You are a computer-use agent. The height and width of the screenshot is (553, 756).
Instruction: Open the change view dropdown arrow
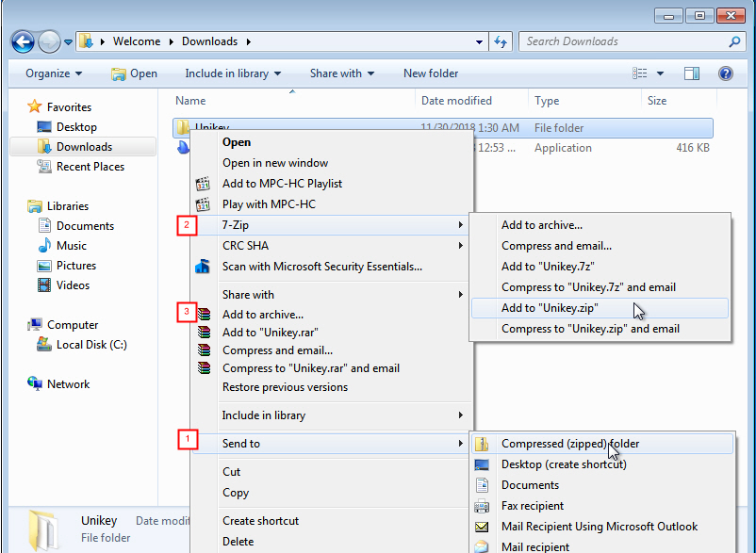(x=660, y=73)
